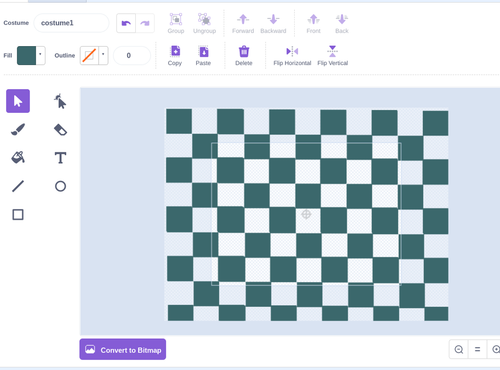Select the Select arrow tool
Image resolution: width=500 pixels, height=370 pixels.
[18, 101]
